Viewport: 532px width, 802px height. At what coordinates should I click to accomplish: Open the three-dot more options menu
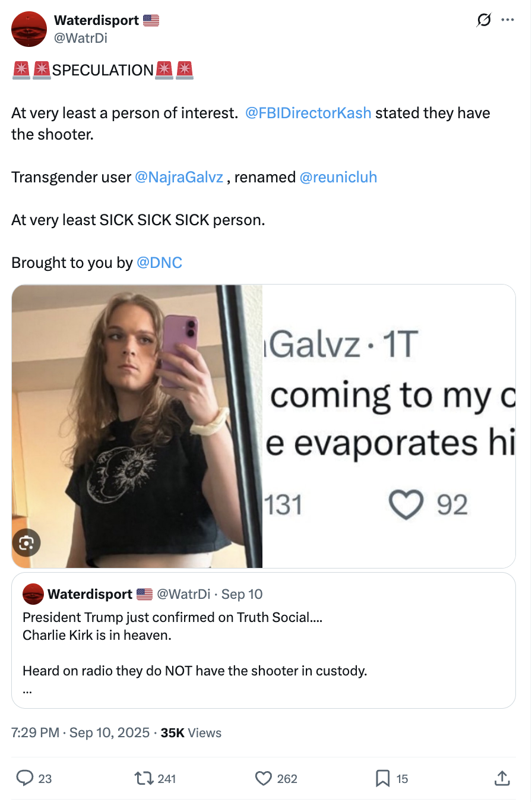[x=507, y=20]
